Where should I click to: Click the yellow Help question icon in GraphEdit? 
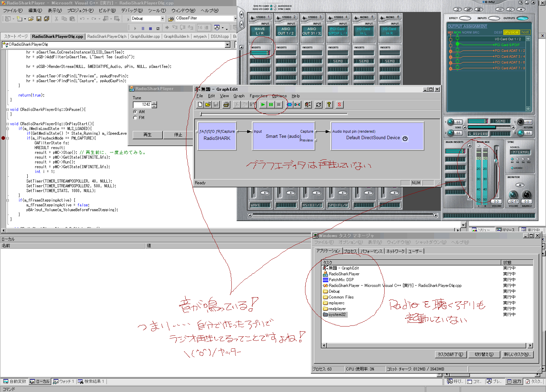(x=329, y=105)
